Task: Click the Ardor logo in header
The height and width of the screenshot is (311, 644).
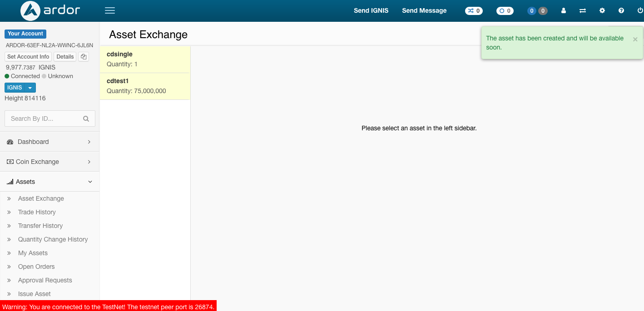Action: (50, 11)
